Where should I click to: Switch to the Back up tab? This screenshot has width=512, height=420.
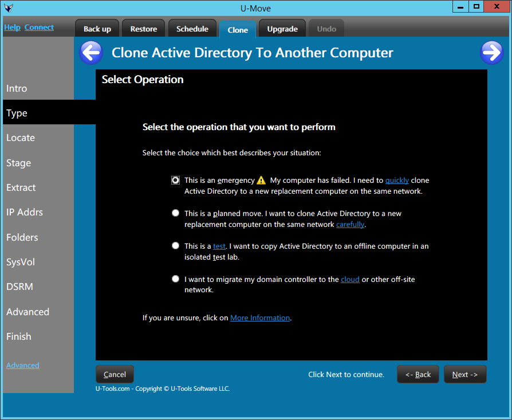pos(97,29)
